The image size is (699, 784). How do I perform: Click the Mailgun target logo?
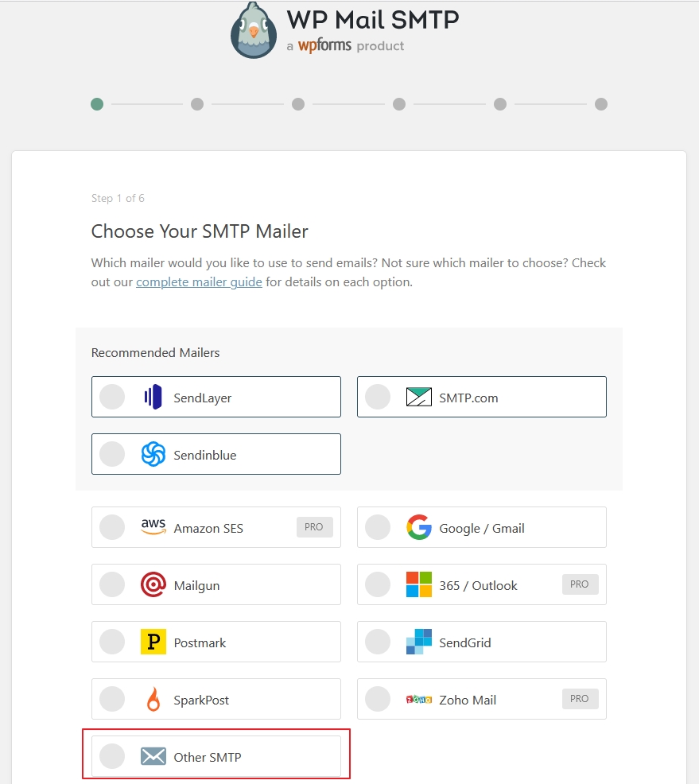(x=153, y=584)
